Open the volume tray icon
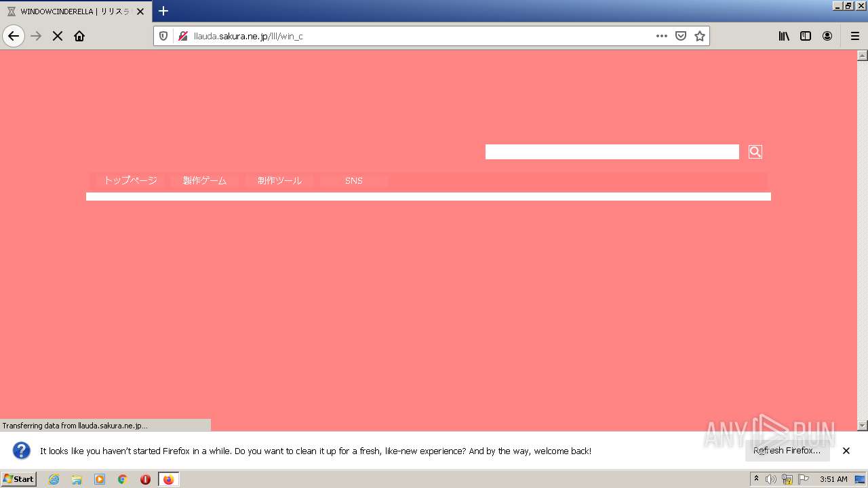Viewport: 868px width, 488px height. point(771,479)
